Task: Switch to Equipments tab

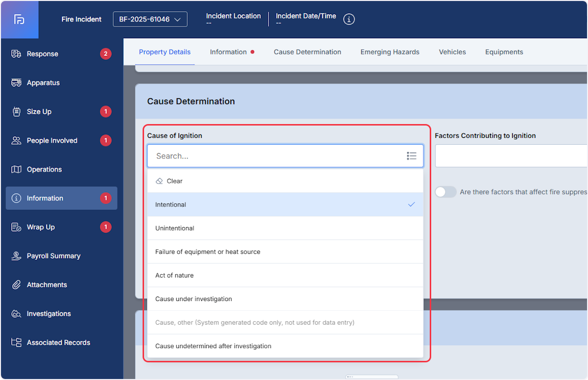Action: [x=504, y=52]
